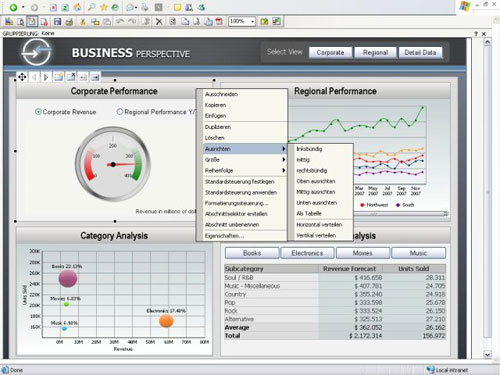Choose Ausschneiden from the context menu
The width and height of the screenshot is (500, 375).
click(245, 94)
